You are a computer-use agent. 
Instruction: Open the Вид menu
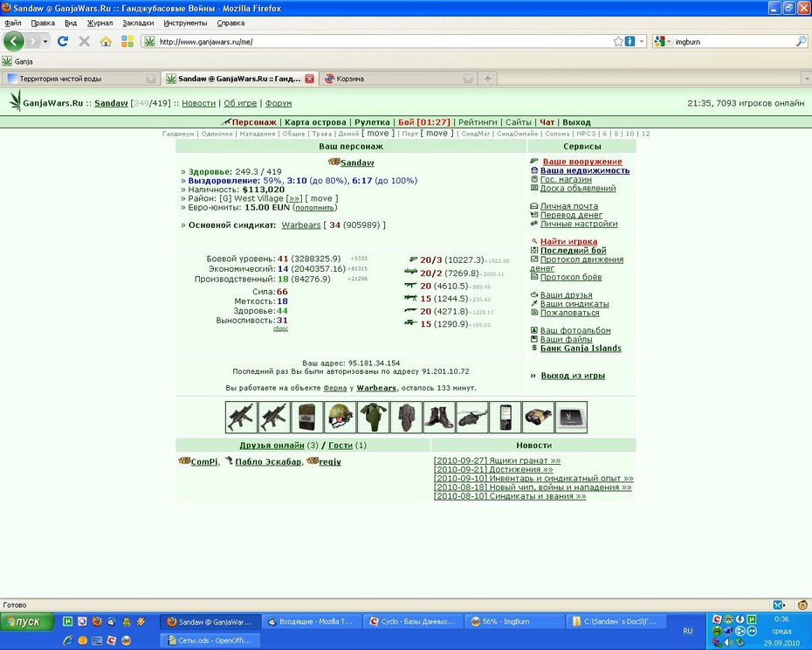[71, 23]
